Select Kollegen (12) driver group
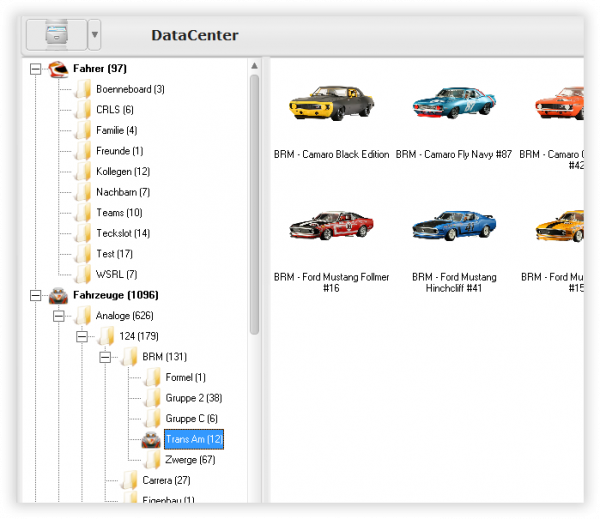 coord(123,171)
